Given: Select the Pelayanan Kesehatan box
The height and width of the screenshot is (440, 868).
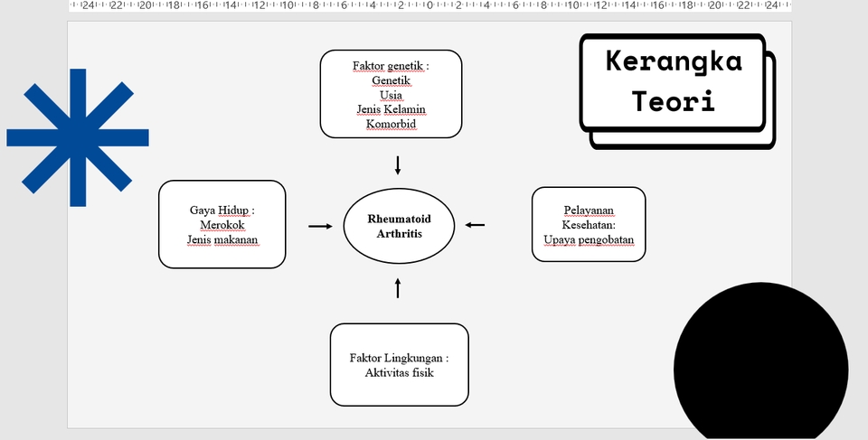Looking at the screenshot, I should click(x=589, y=224).
